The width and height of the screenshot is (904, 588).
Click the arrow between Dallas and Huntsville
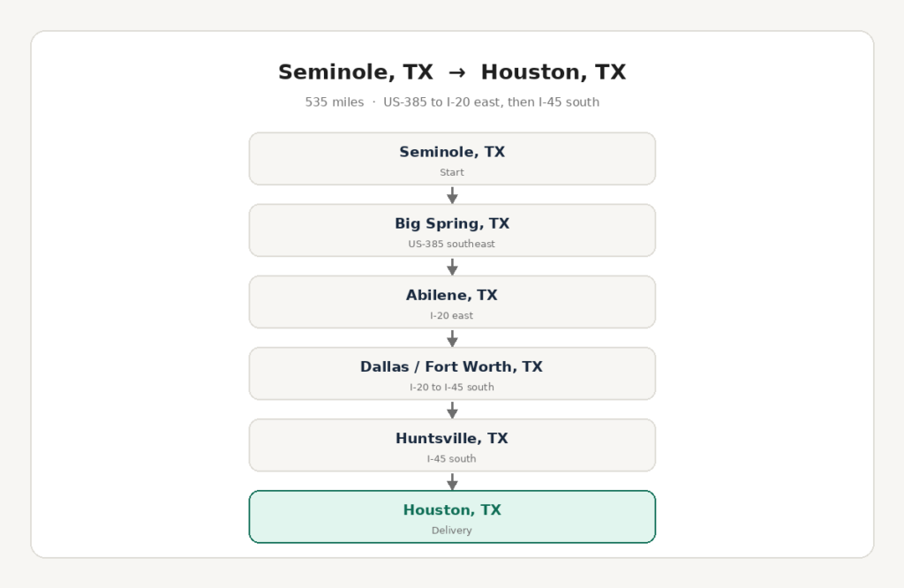click(x=453, y=410)
